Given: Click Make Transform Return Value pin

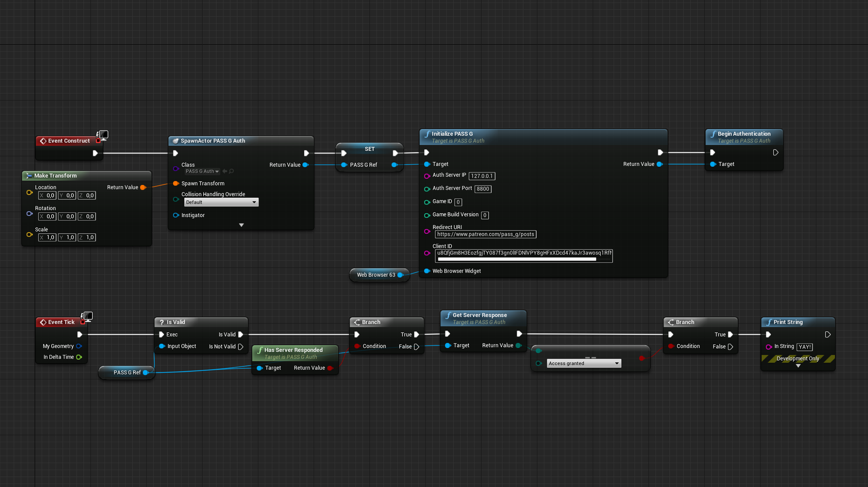Looking at the screenshot, I should (143, 187).
